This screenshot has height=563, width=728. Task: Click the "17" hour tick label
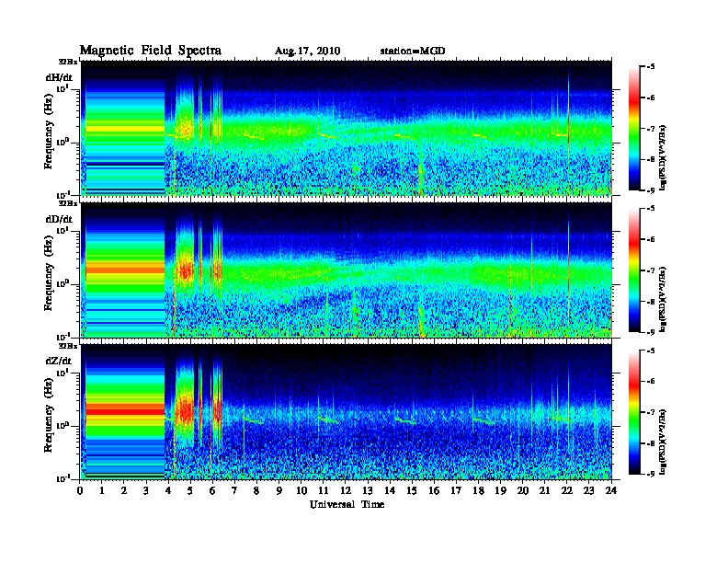pyautogui.click(x=456, y=491)
